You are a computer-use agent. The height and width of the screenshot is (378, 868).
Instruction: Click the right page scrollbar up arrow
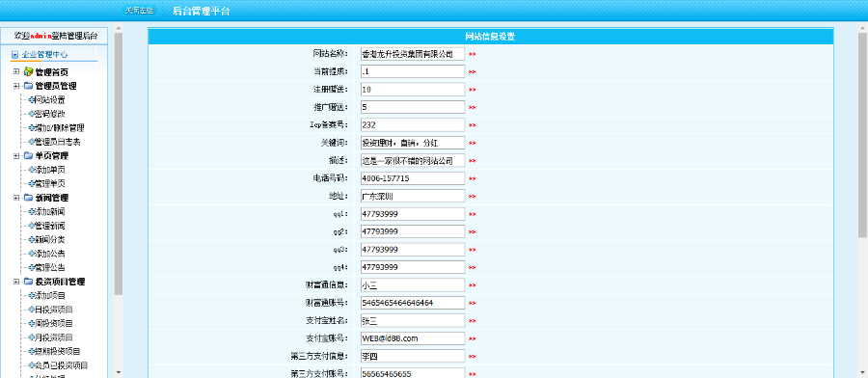(862, 27)
